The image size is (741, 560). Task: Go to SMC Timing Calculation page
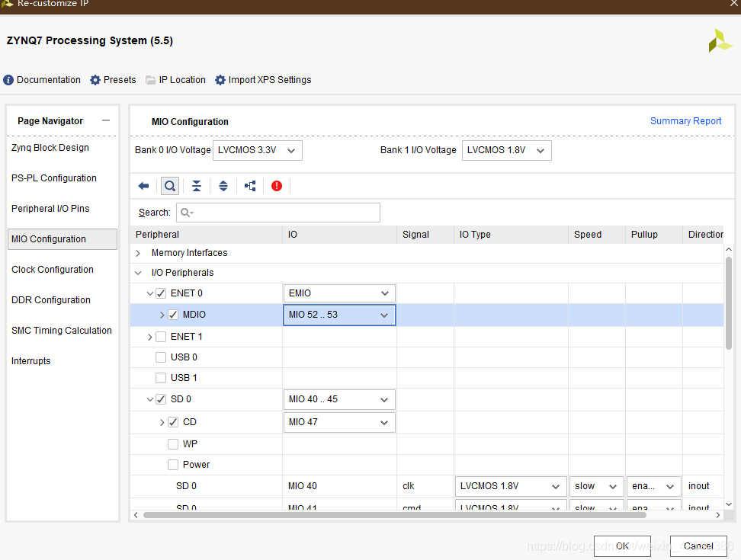coord(62,331)
